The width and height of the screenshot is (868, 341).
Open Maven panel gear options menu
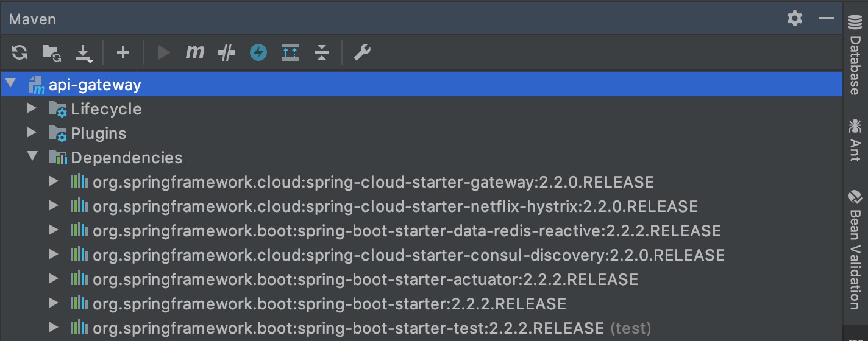[795, 19]
